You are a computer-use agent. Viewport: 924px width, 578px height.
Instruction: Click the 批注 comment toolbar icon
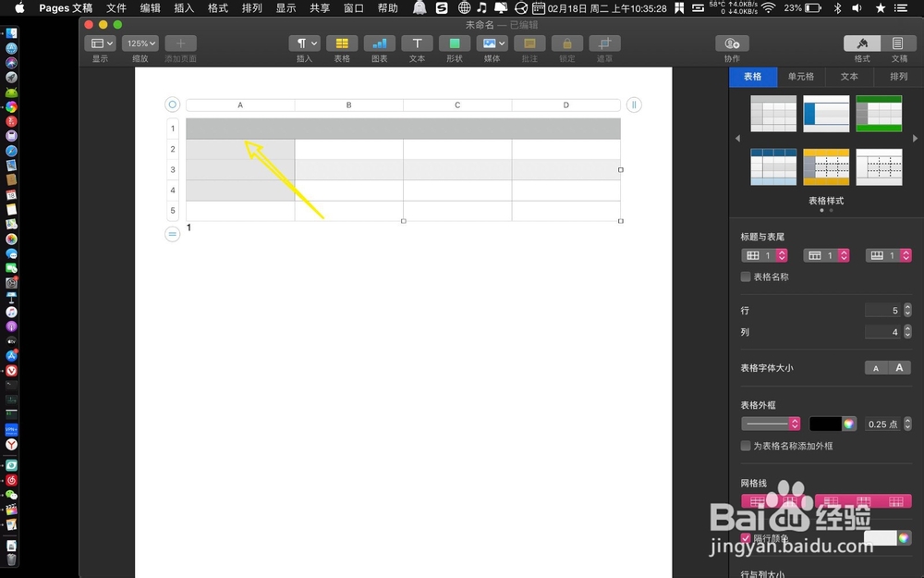(529, 43)
